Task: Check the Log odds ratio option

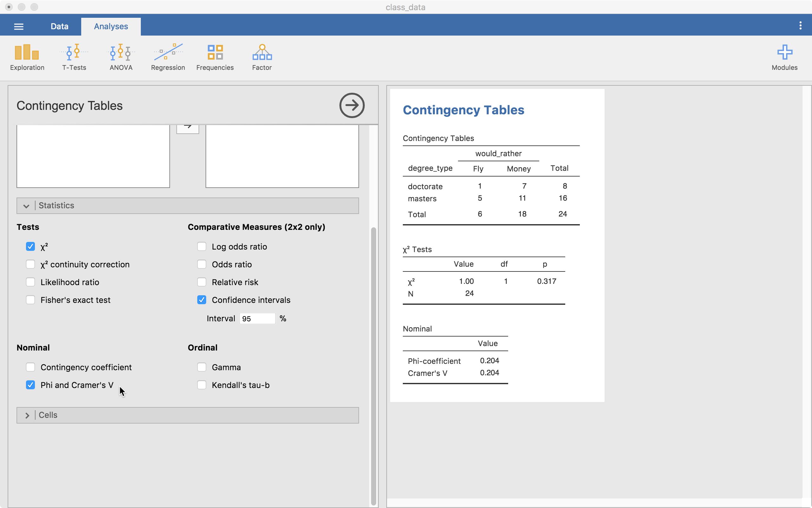Action: point(202,247)
